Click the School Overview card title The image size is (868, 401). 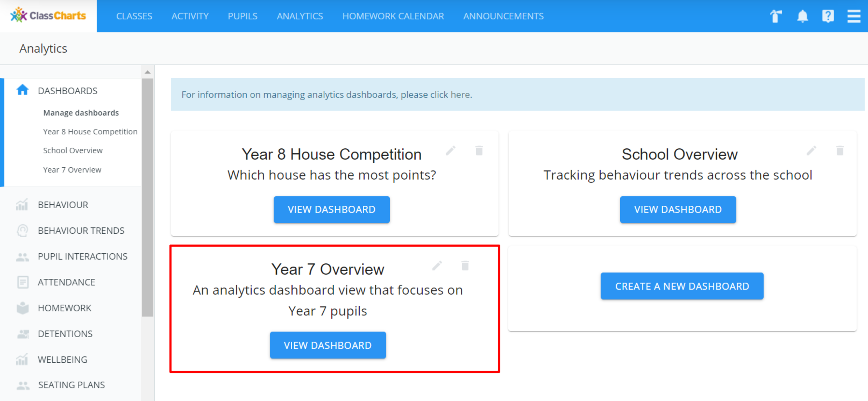(679, 154)
